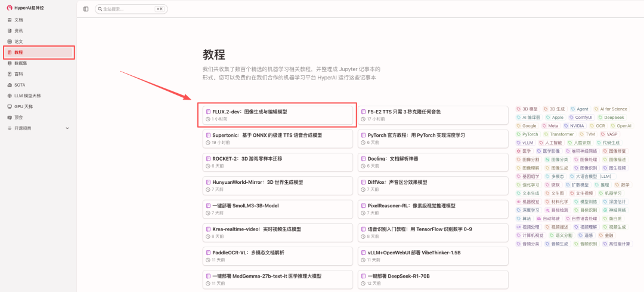The width and height of the screenshot is (644, 292).
Task: Open FLUX.2-dev 图像生成与编辑模型 tutorial
Action: (278, 115)
